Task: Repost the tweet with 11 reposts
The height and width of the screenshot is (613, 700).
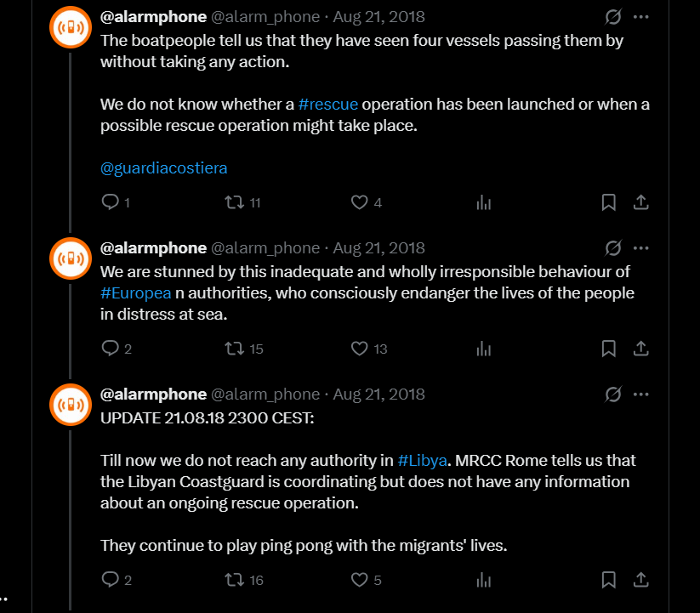Action: coord(233,202)
